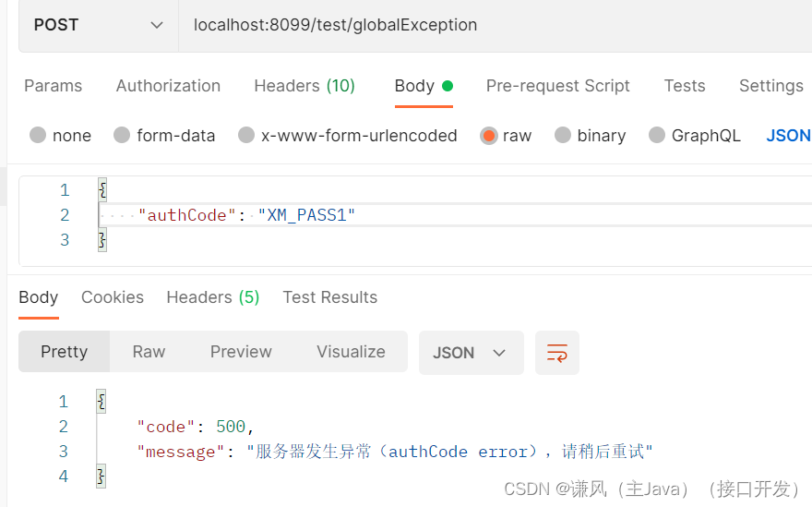812x507 pixels.
Task: Click the request URL input field
Action: [496, 25]
